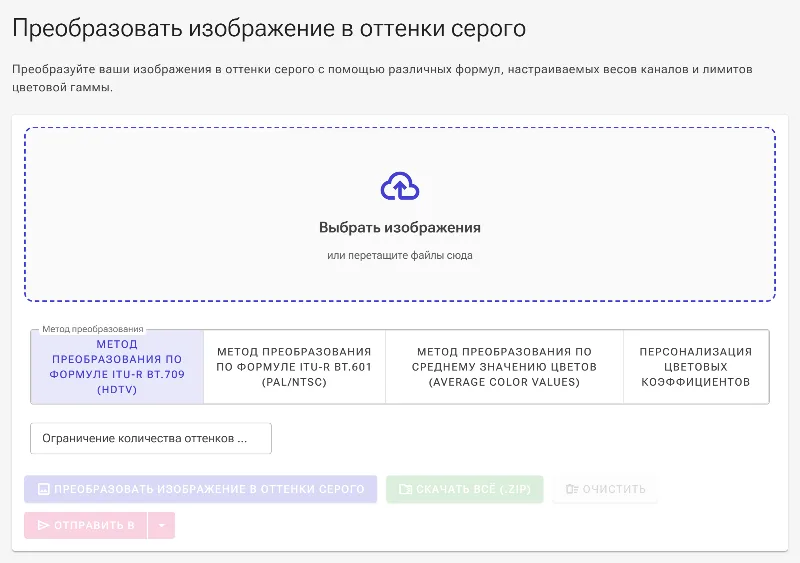Select 'Персонализация цветовых коэффициентов' option

(696, 366)
